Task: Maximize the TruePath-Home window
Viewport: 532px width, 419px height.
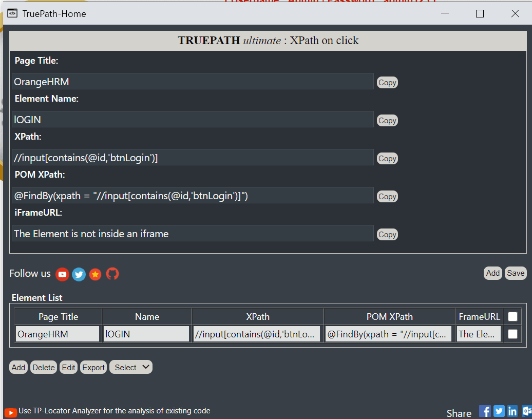Action: [x=480, y=13]
